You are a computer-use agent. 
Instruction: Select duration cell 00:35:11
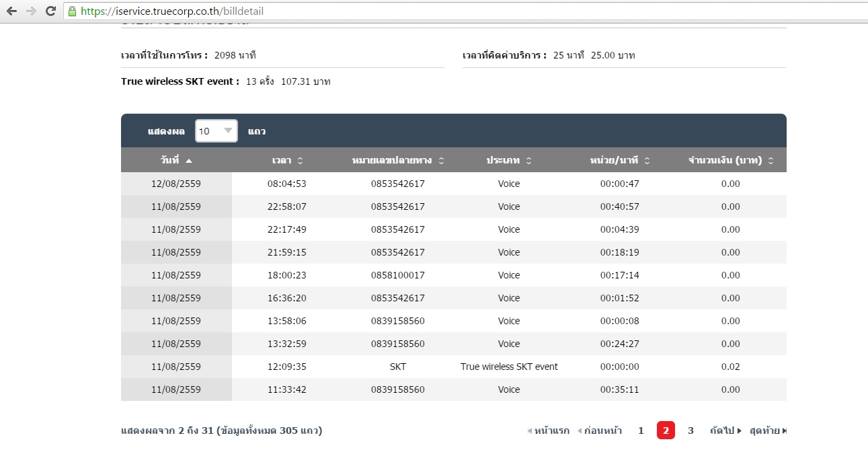tap(620, 389)
